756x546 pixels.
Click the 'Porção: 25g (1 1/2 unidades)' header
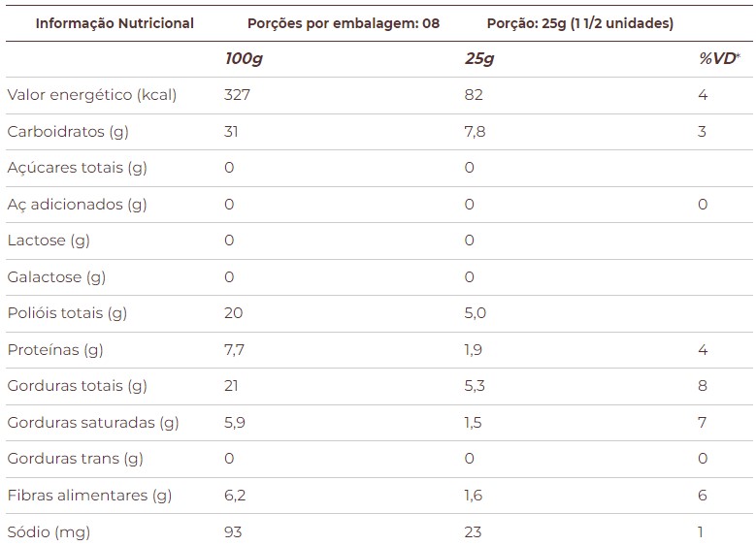pos(580,23)
